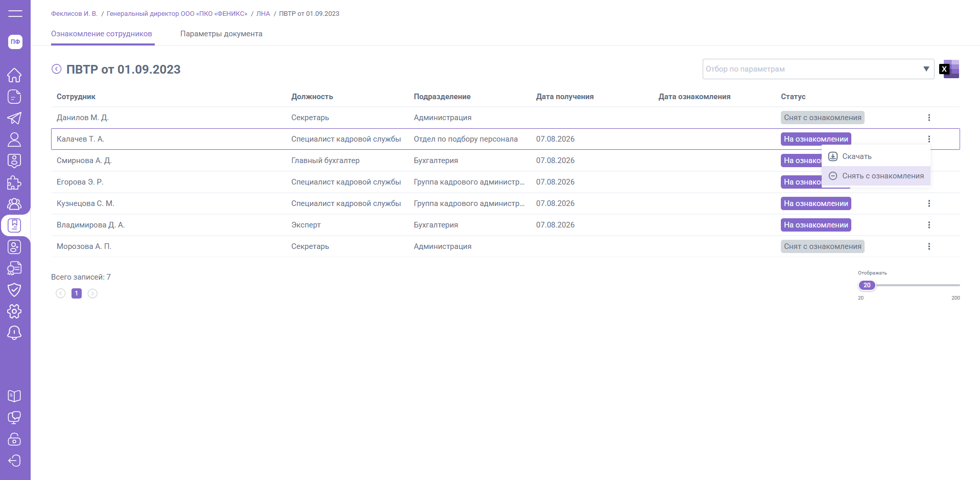Click the logout arrow sidebar icon
This screenshot has height=480, width=980.
14,461
